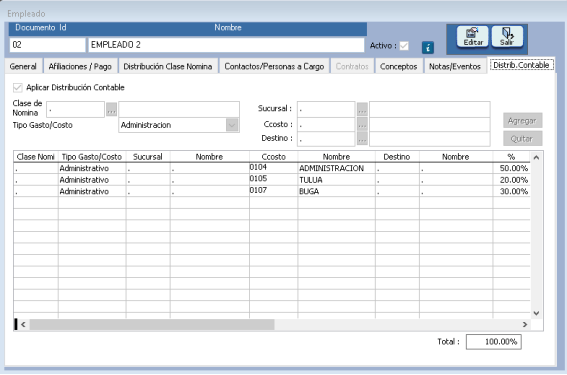Open the blue info icon
Image resolution: width=567 pixels, height=375 pixels.
point(427,47)
